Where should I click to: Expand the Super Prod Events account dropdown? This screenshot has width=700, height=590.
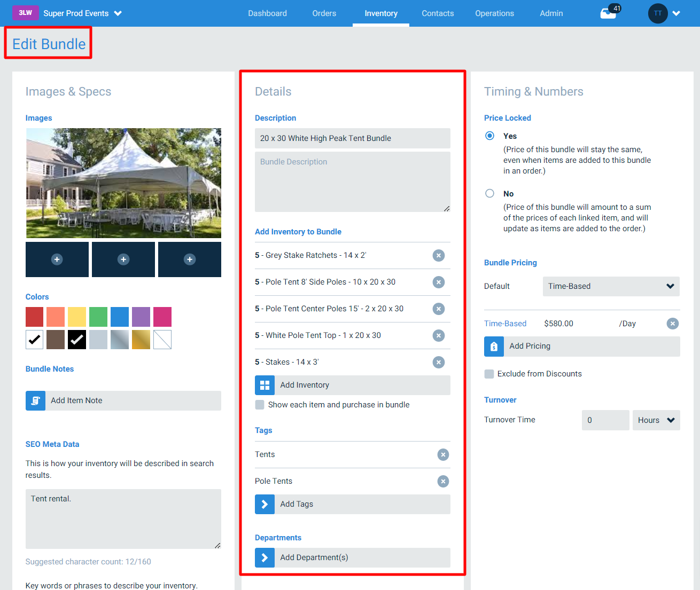118,13
